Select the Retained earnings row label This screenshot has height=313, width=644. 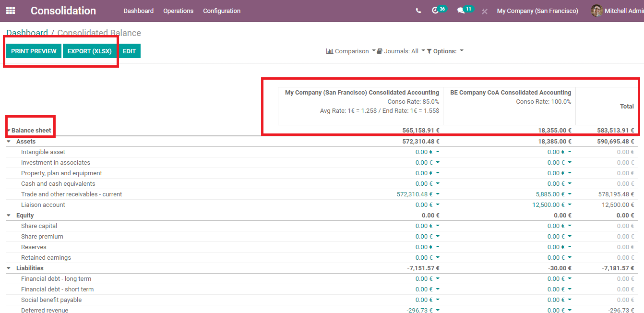[46, 258]
